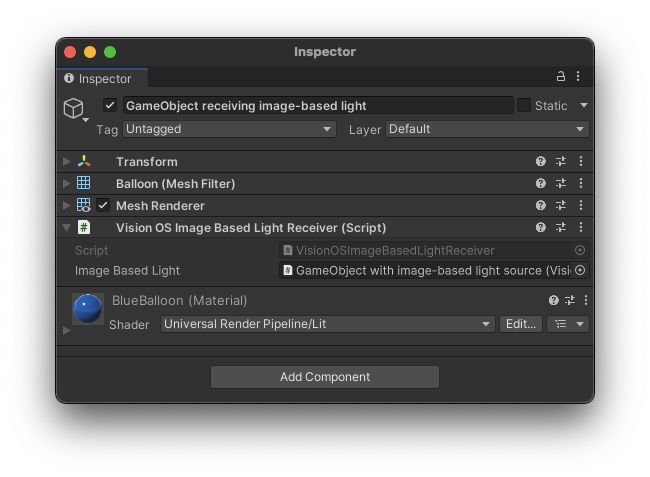Open the Layer dropdown showing Default
650x477 pixels.
(x=486, y=129)
